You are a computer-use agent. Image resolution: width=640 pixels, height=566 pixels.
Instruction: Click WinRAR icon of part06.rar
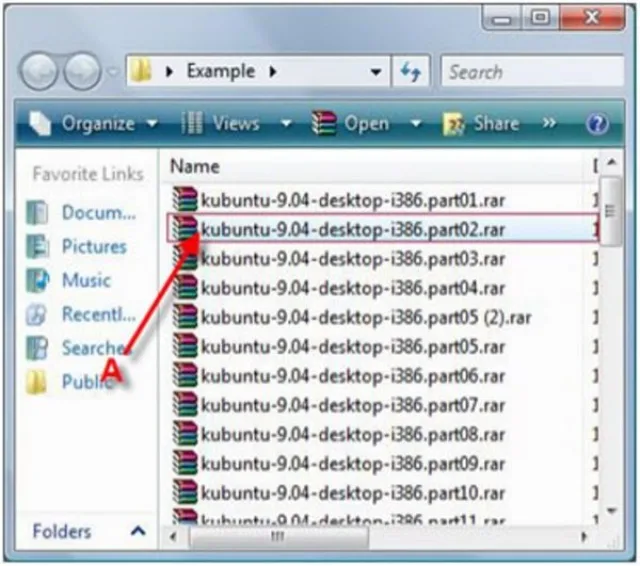tap(185, 375)
